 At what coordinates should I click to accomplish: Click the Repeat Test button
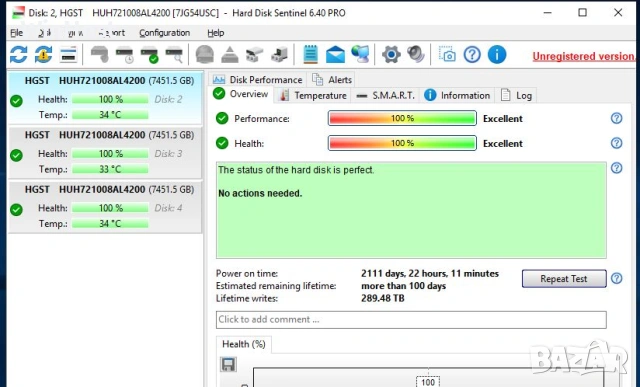click(564, 279)
